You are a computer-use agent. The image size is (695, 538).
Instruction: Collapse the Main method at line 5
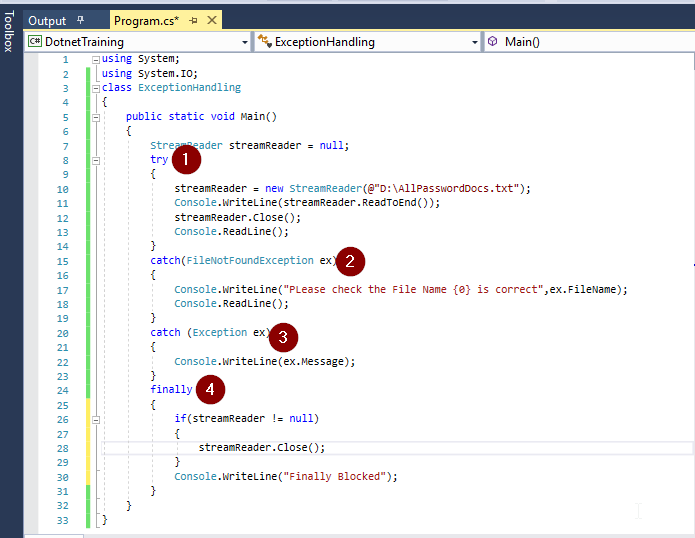tap(96, 117)
